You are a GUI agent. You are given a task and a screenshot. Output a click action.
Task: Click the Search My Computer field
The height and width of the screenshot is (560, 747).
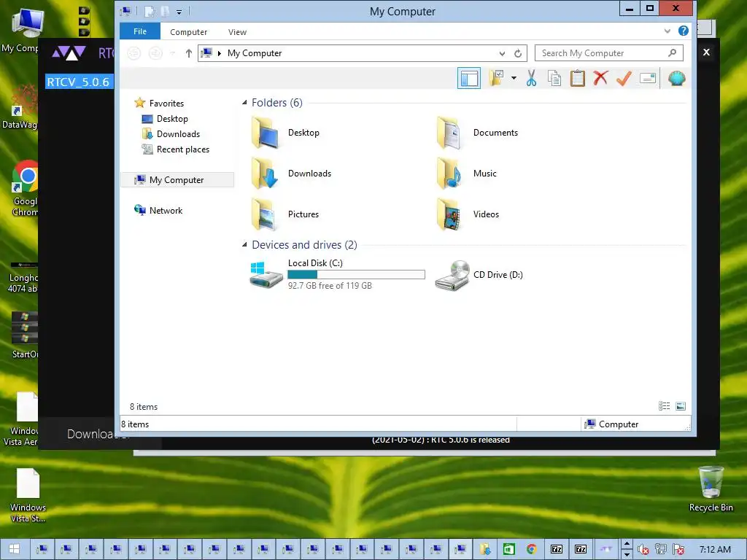(x=603, y=52)
